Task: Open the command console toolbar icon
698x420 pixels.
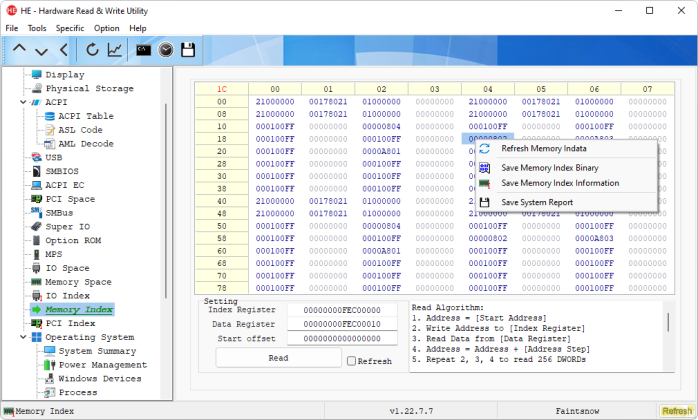Action: pyautogui.click(x=143, y=49)
